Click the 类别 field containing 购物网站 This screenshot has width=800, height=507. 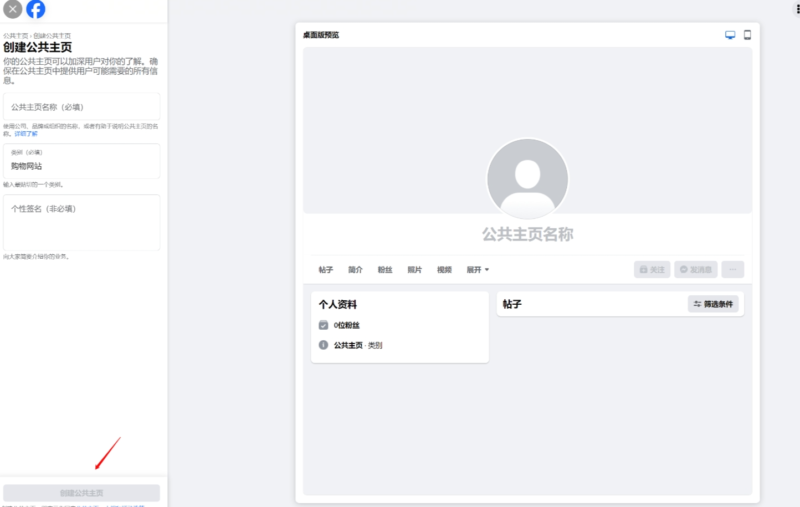[x=82, y=161]
